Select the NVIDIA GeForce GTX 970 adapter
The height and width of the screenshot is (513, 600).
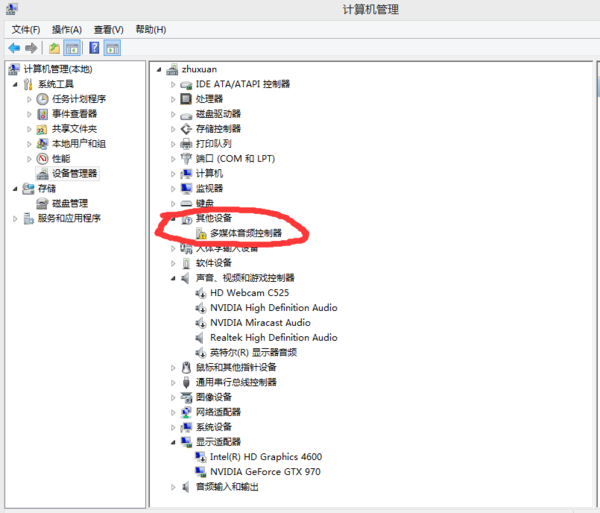point(265,471)
